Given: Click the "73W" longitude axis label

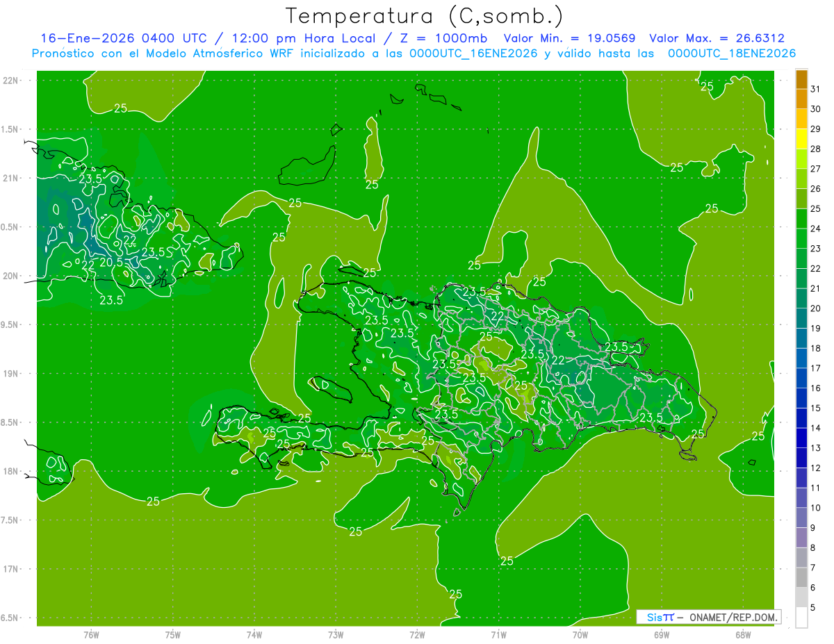Looking at the screenshot, I should point(336,634).
